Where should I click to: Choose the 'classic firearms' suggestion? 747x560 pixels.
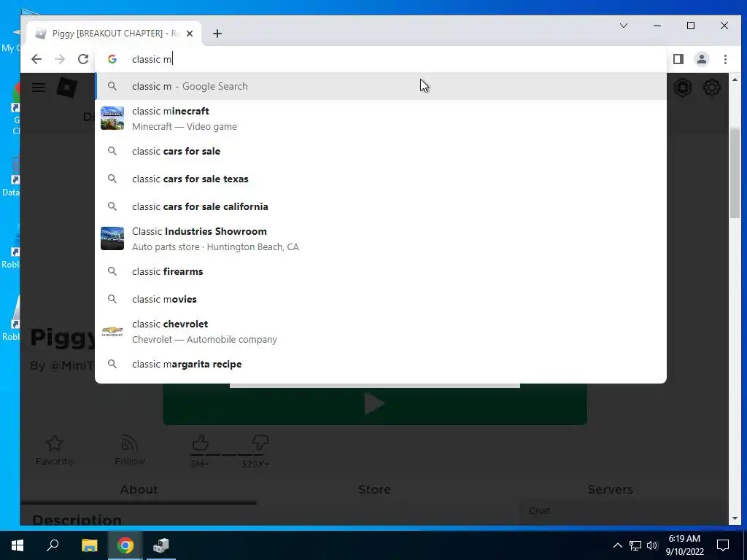[381, 271]
